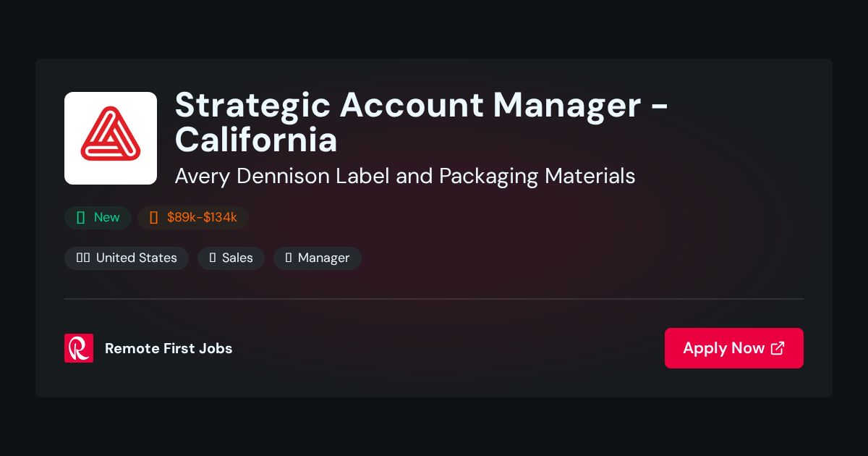Image resolution: width=868 pixels, height=456 pixels.
Task: Click the horizontal divider line above footer
Action: pos(434,299)
